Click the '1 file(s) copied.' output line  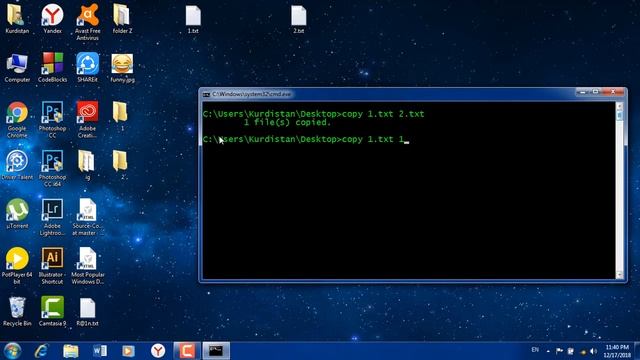[287, 122]
